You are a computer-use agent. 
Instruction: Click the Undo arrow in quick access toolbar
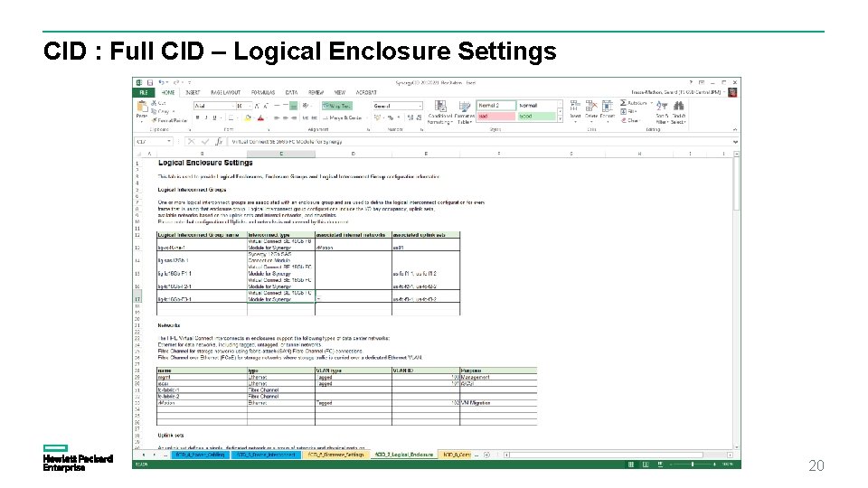(x=161, y=82)
